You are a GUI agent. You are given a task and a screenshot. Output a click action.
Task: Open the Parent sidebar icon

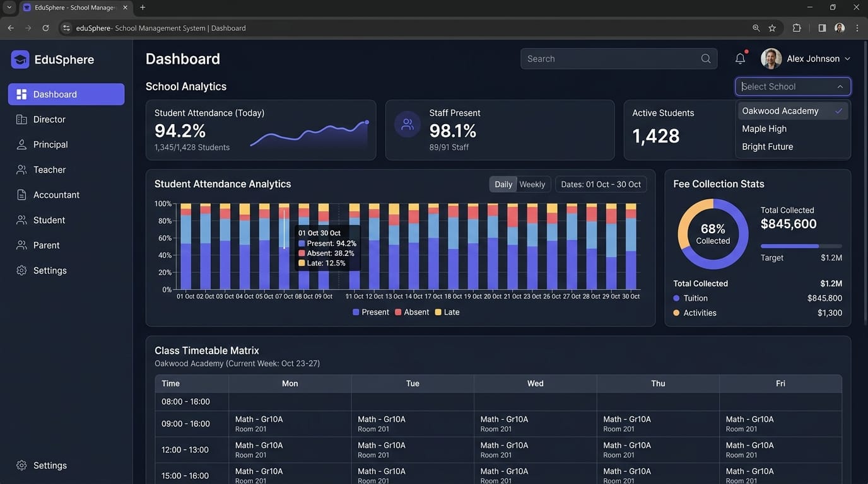point(21,245)
